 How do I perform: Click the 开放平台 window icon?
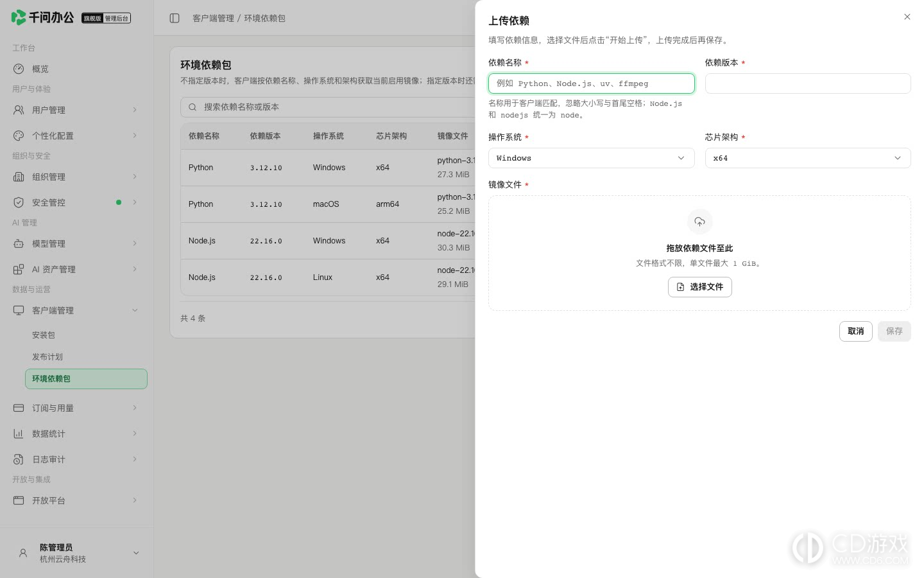tap(19, 500)
